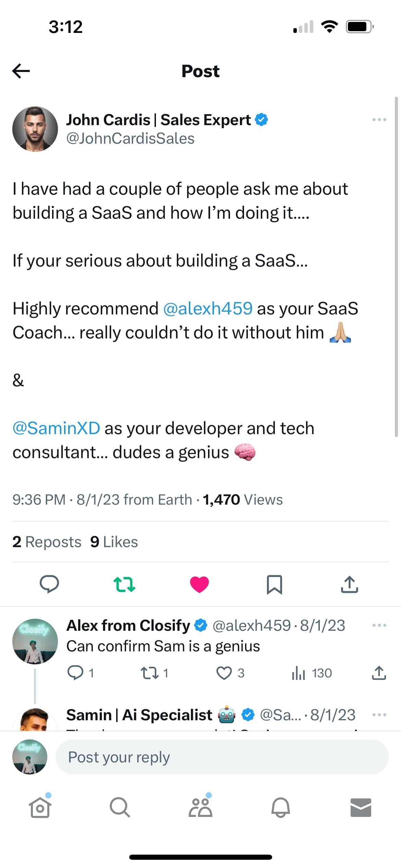Tap the back arrow
Screen dimensions: 401x868
[x=21, y=71]
